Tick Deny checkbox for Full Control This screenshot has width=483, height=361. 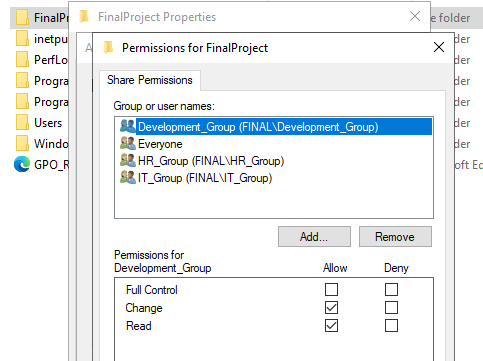[x=391, y=289]
